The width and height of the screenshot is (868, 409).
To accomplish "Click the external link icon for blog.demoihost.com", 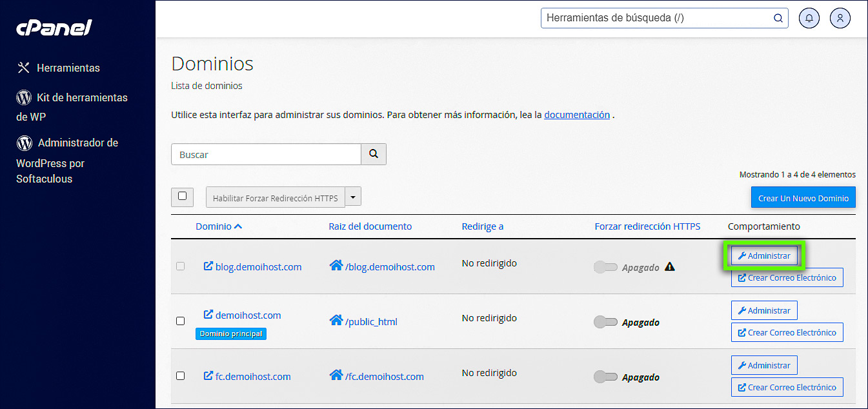I will click(208, 266).
